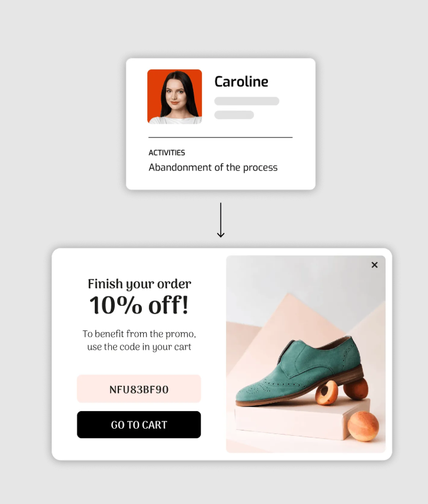Select Abandonment of the process activity

pyautogui.click(x=213, y=168)
